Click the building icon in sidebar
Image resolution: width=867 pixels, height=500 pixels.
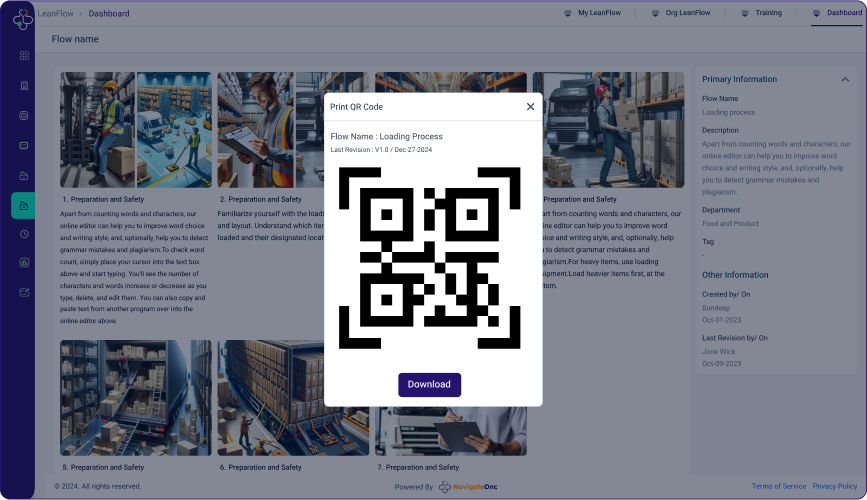24,85
